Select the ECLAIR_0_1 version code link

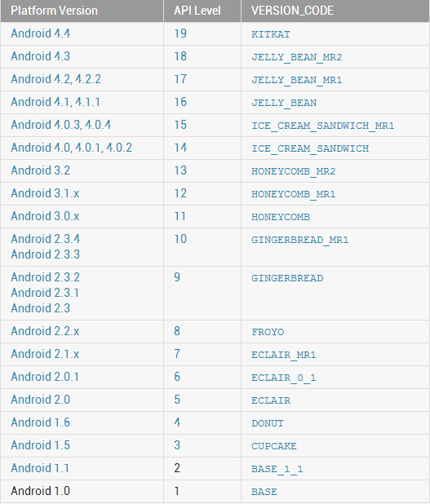284,378
